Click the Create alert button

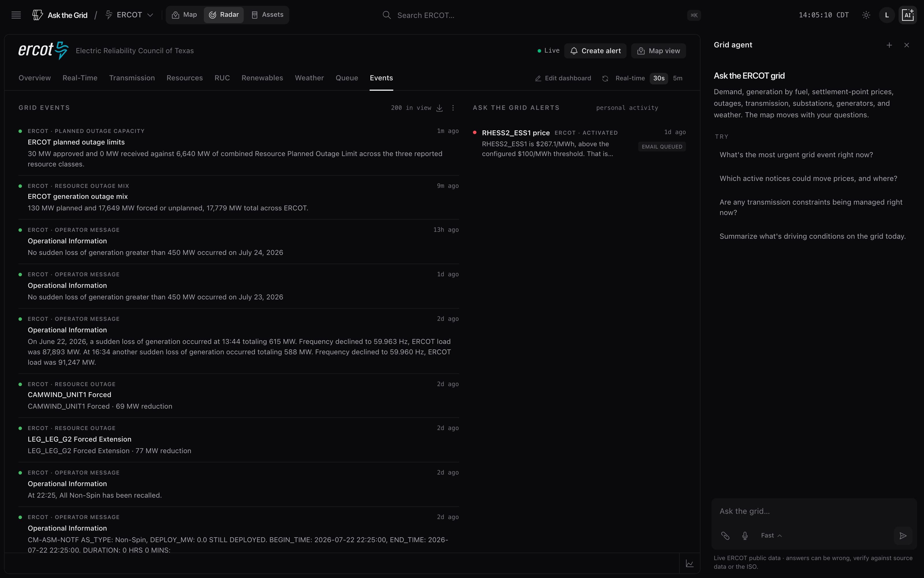595,51
